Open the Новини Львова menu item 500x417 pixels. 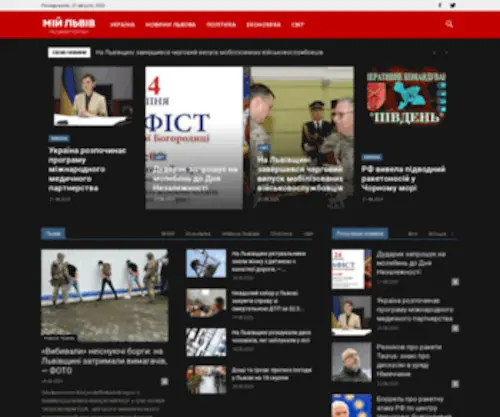tap(170, 25)
